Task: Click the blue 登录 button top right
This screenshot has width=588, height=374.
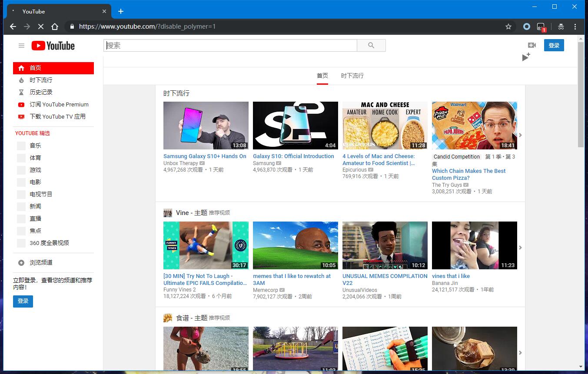Action: click(x=554, y=45)
